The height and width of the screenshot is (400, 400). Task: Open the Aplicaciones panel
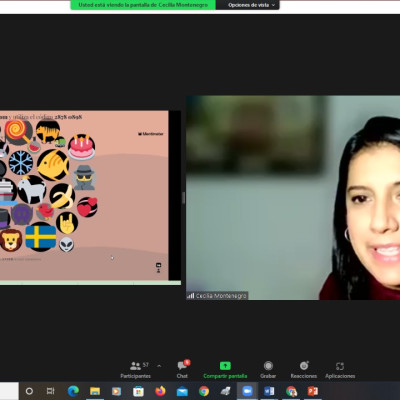point(340,370)
